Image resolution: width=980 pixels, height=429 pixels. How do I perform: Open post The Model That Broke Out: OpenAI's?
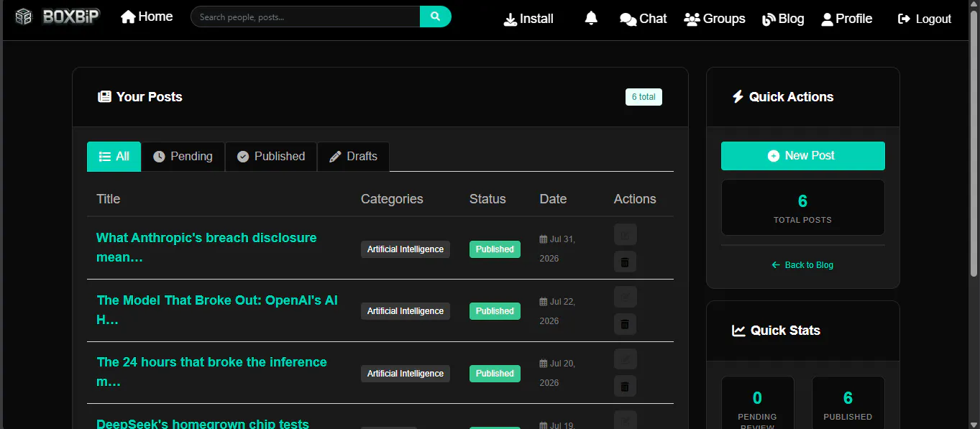(x=217, y=310)
